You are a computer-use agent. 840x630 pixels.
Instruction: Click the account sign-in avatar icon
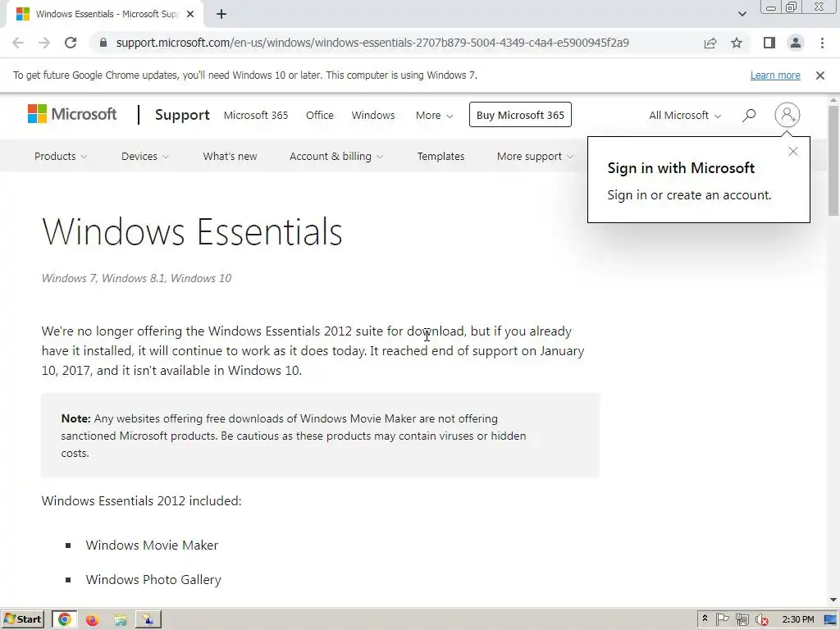pos(787,115)
